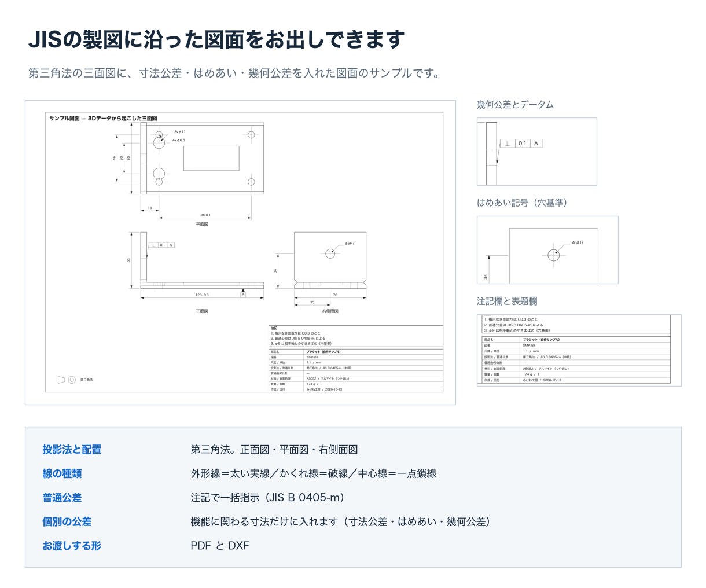Click the φ9H7 label in the main drawing

(x=350, y=244)
